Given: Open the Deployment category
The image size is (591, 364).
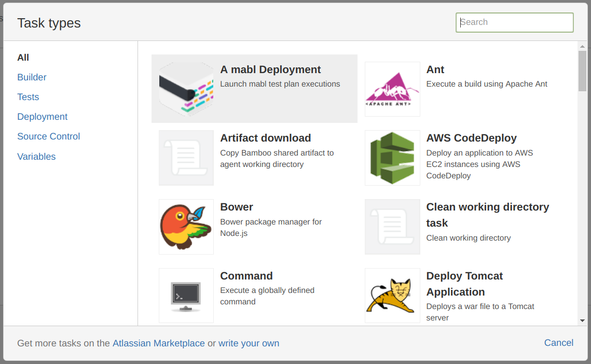Looking at the screenshot, I should point(42,117).
